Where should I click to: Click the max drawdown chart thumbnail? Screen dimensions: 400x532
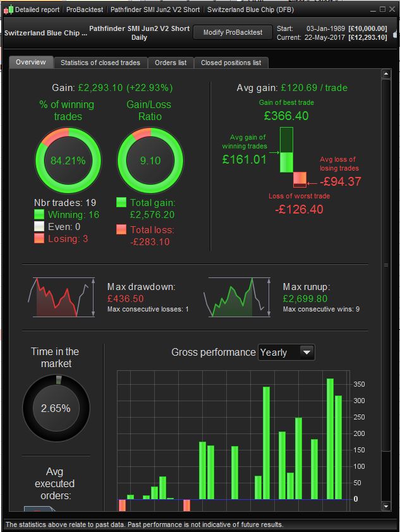pyautogui.click(x=61, y=297)
